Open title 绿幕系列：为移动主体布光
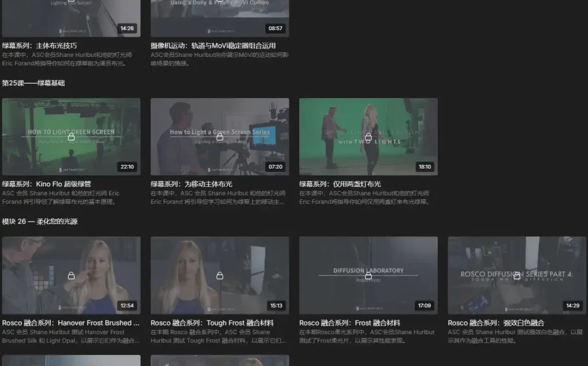Screen dimensions: 588x366 coord(191,184)
